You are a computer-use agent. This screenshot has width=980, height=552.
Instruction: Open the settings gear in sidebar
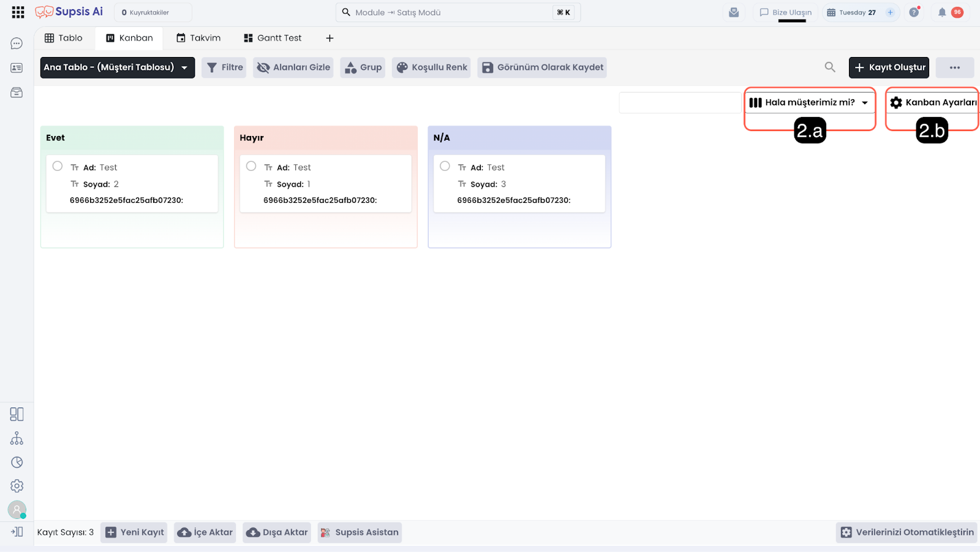[17, 486]
